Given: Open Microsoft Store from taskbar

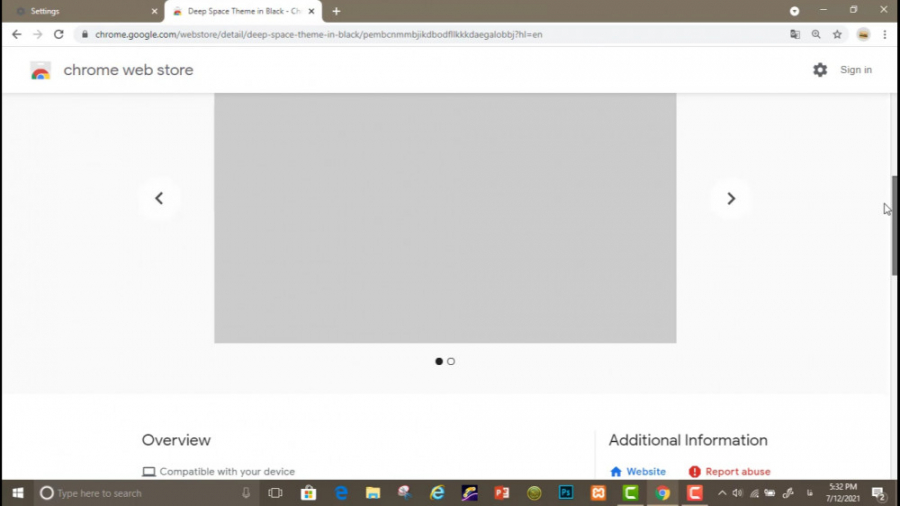Looking at the screenshot, I should point(308,493).
